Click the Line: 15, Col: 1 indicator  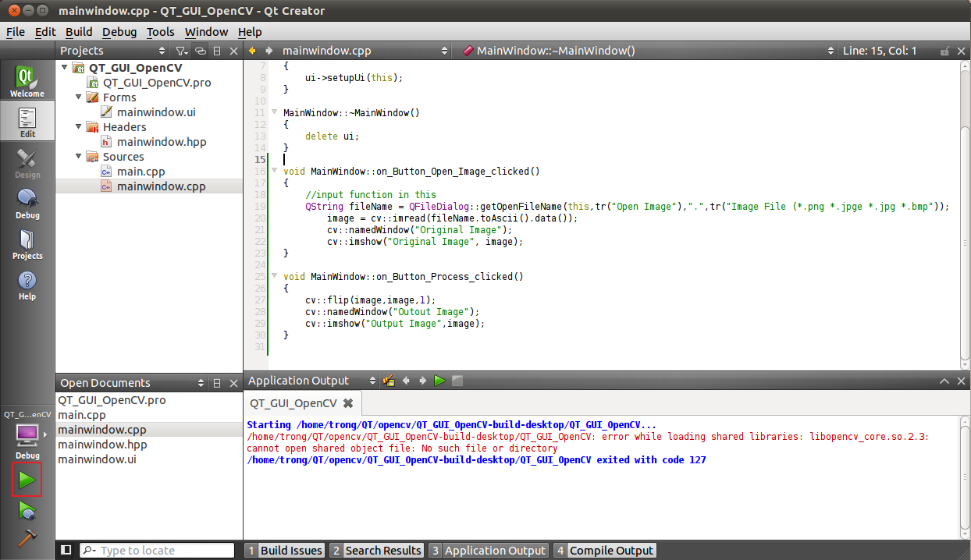(880, 51)
